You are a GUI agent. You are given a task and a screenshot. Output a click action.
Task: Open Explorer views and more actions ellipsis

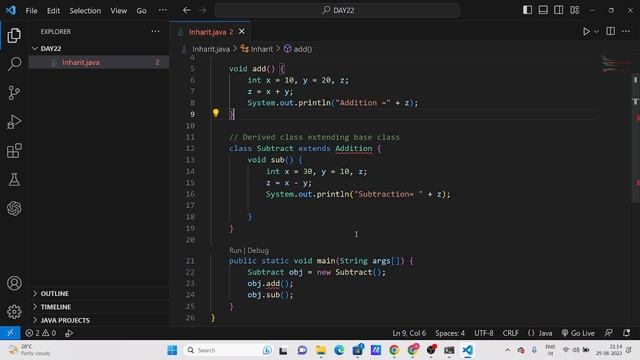[x=156, y=31]
